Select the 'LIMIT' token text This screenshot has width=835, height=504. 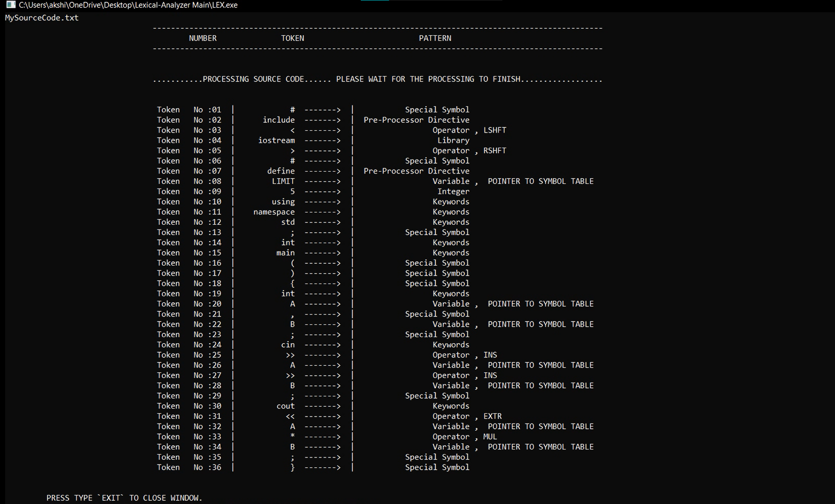point(284,181)
